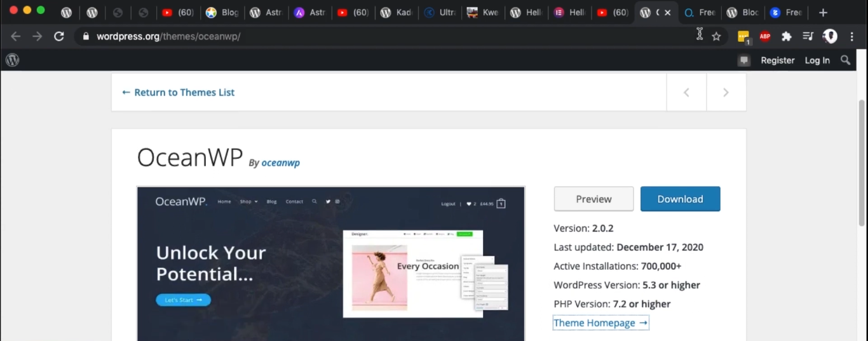Switch to the first YouTube (60) tab
The width and height of the screenshot is (868, 341).
(x=178, y=13)
